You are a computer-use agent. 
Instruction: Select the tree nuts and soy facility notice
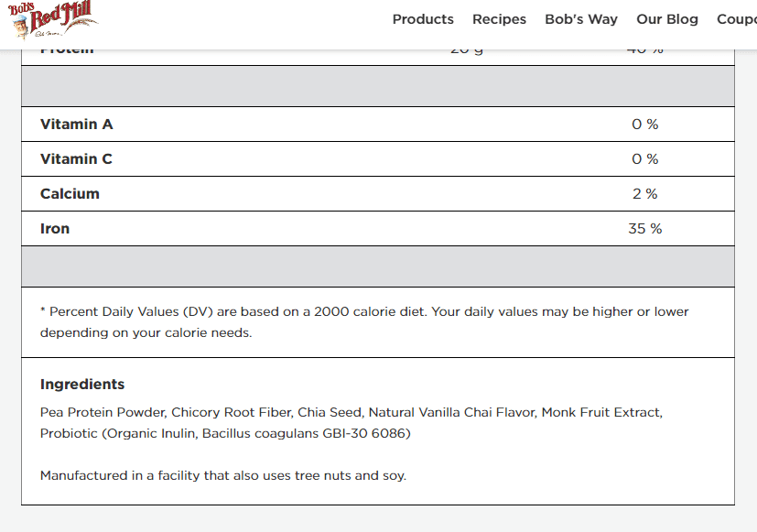(x=223, y=475)
